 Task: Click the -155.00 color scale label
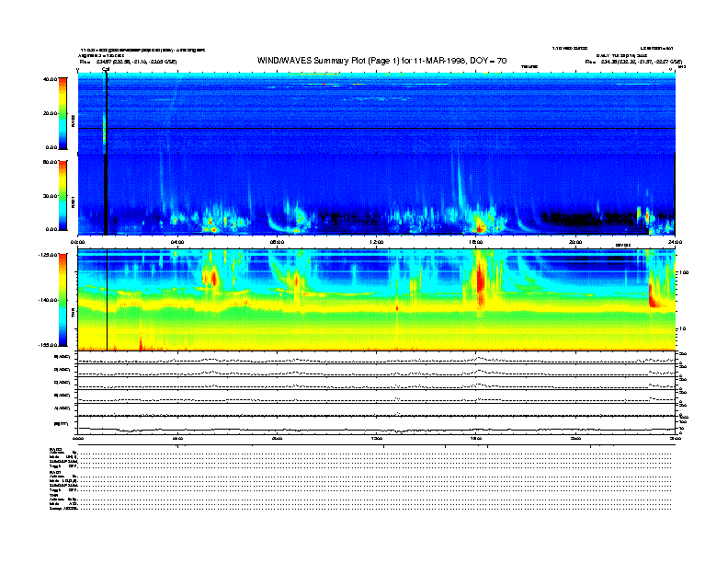tap(48, 345)
